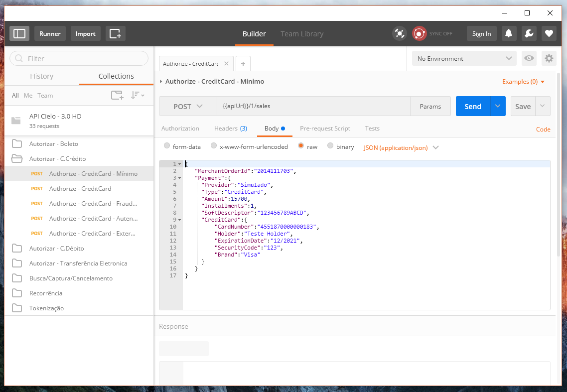Open the POST method dropdown
Image resolution: width=567 pixels, height=392 pixels.
tap(188, 106)
